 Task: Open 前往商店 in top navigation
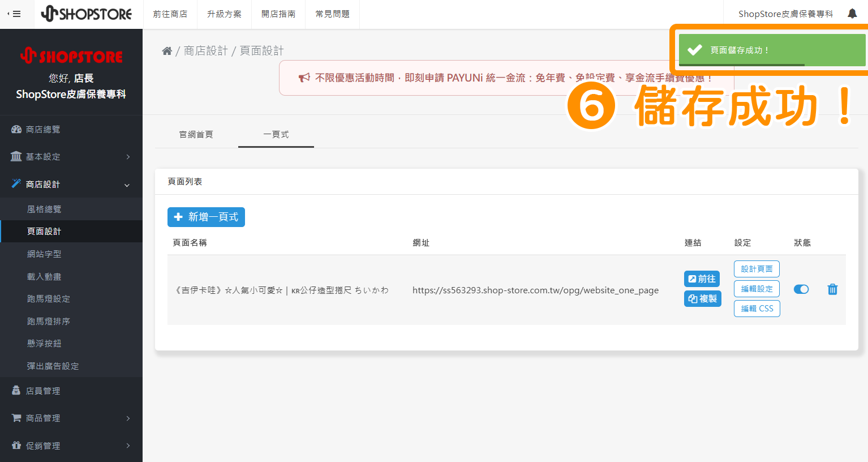coord(170,14)
